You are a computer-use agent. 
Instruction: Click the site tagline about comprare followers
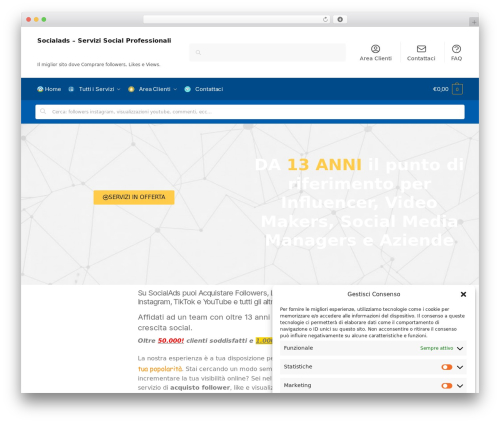click(x=99, y=64)
